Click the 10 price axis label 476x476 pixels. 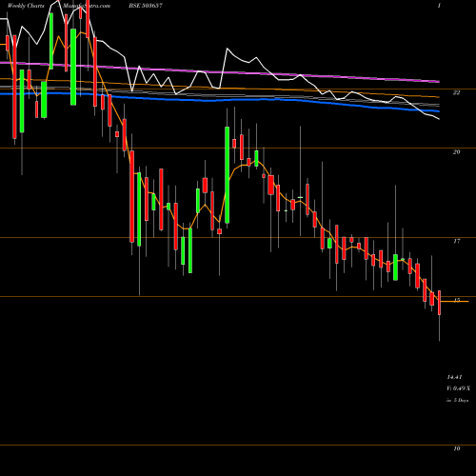[x=456, y=448]
